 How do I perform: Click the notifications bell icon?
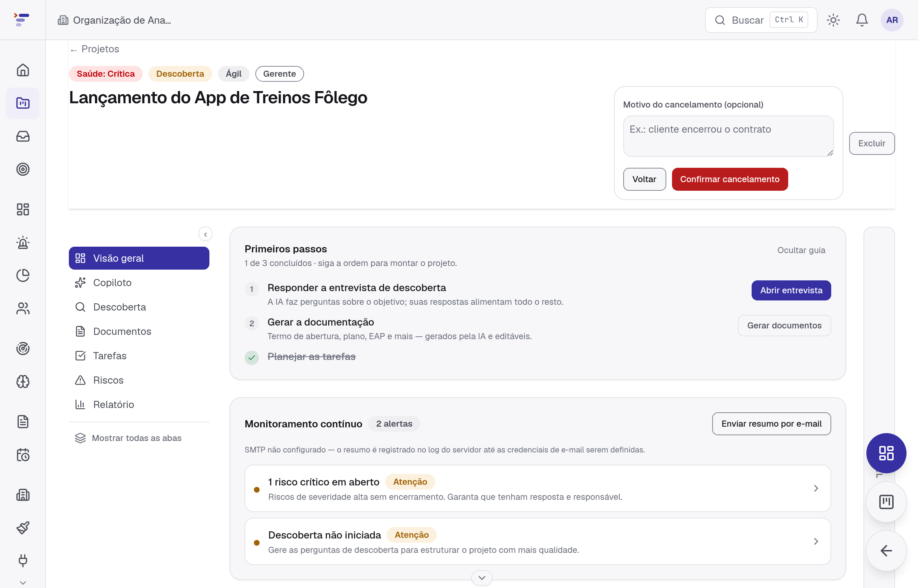861,20
